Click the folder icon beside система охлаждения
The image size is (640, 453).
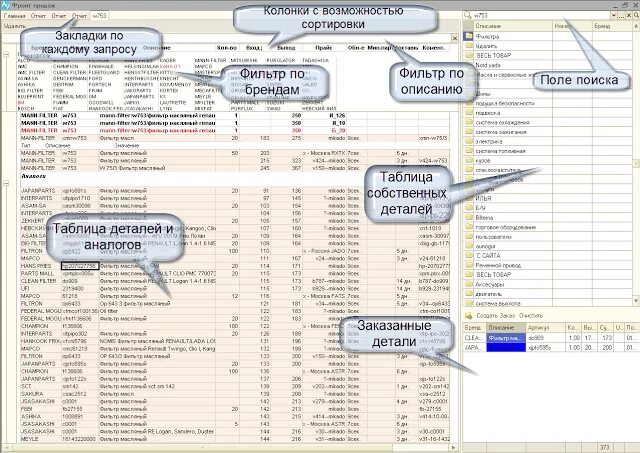[x=469, y=122]
